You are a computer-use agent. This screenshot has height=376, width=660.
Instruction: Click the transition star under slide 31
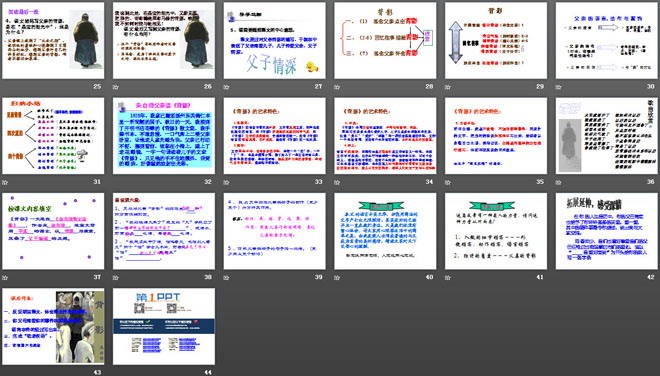pos(5,182)
